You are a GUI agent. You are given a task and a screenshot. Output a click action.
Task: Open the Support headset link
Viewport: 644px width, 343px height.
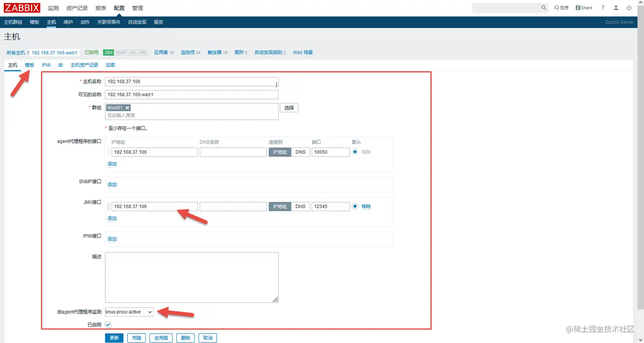561,8
